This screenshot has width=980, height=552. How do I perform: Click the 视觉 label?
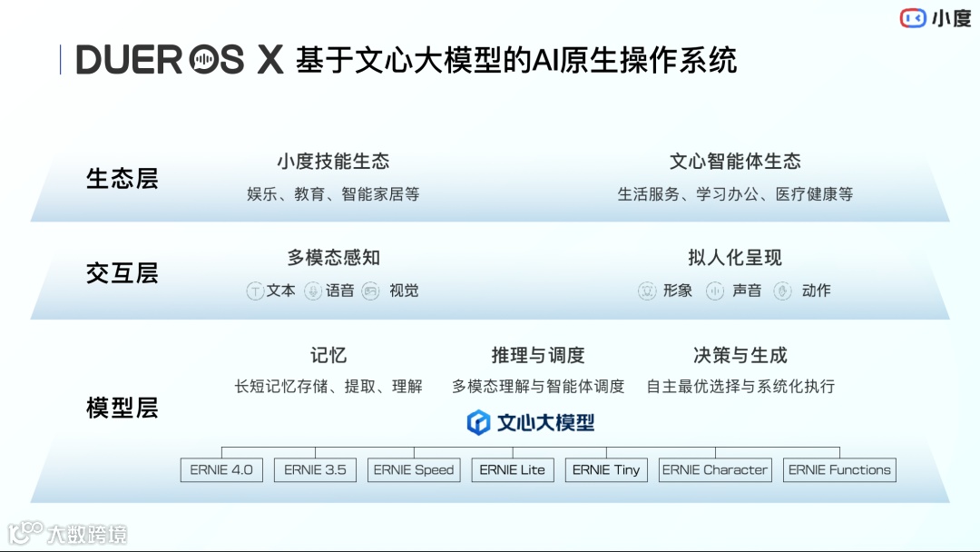point(404,291)
